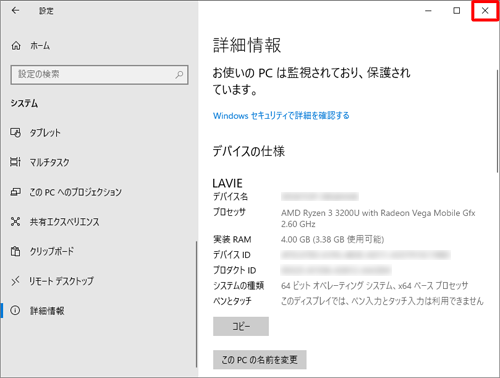Click この PC の名前を変更 button
500x378 pixels.
(x=259, y=360)
